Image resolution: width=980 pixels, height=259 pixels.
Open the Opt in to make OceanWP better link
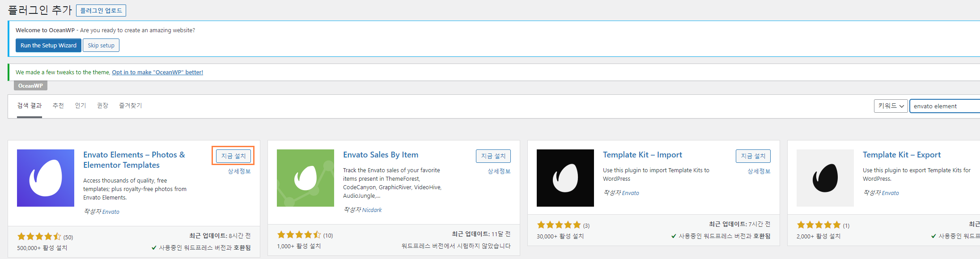point(157,72)
